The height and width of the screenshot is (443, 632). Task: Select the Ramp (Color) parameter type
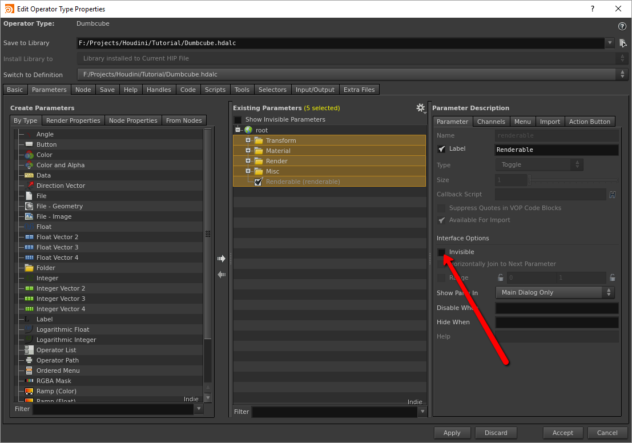[58, 390]
